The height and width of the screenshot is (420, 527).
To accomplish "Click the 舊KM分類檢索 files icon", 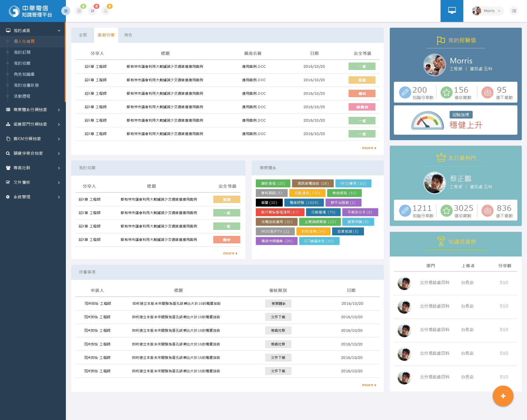I will pyautogui.click(x=8, y=139).
